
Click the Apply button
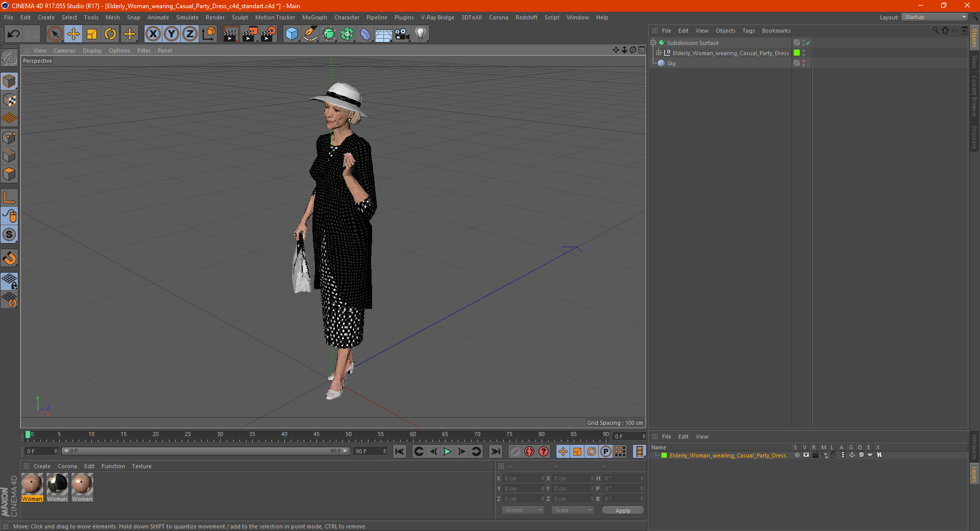tap(623, 510)
